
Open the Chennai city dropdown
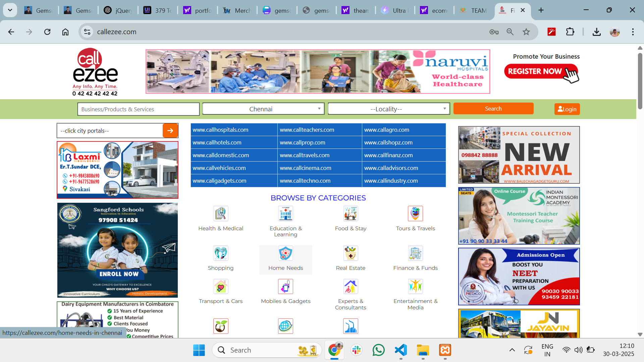263,109
